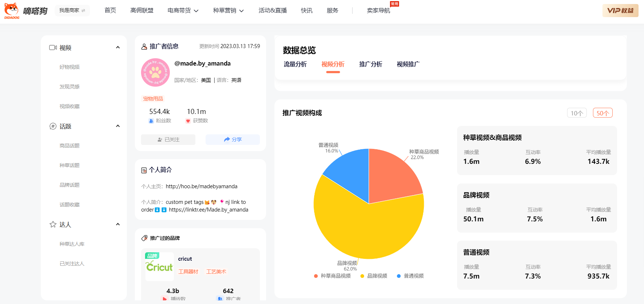Click the VIP权益 badge
The width and height of the screenshot is (644, 304).
coord(620,11)
